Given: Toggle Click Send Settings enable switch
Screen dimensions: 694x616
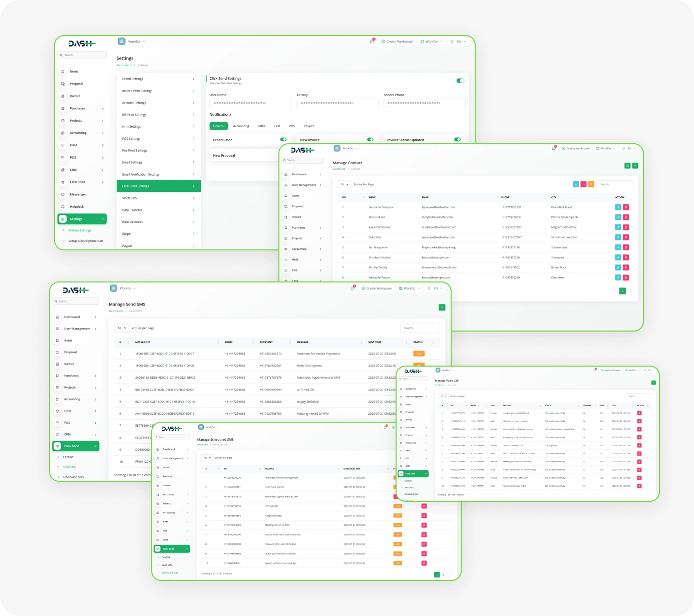Looking at the screenshot, I should [460, 81].
